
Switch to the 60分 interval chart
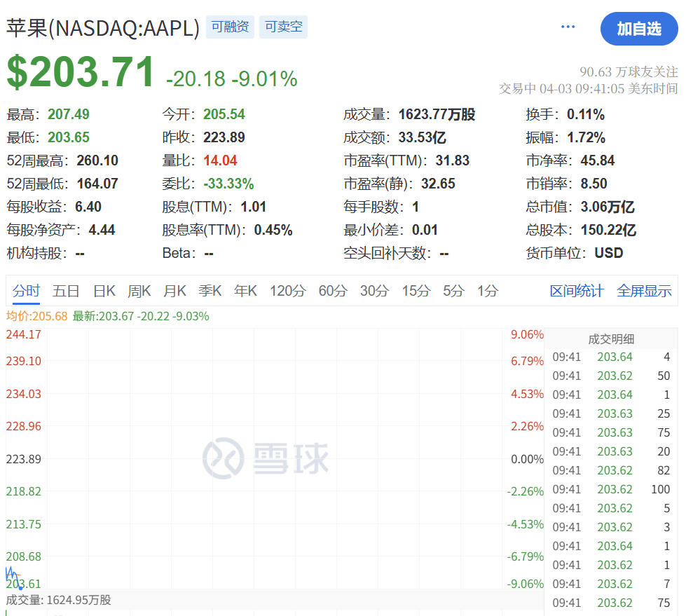(332, 290)
